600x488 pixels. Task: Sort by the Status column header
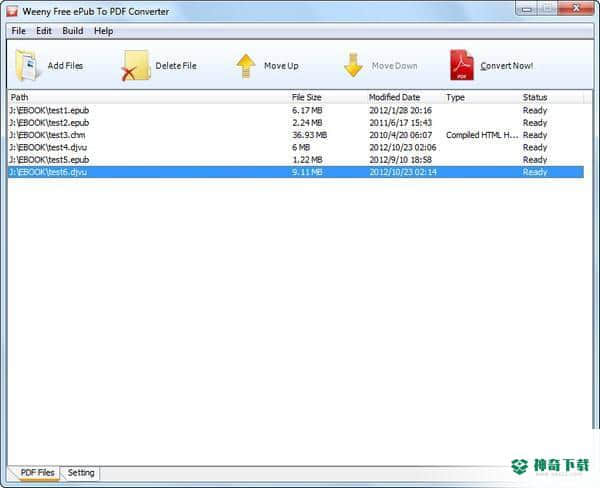pyautogui.click(x=552, y=97)
